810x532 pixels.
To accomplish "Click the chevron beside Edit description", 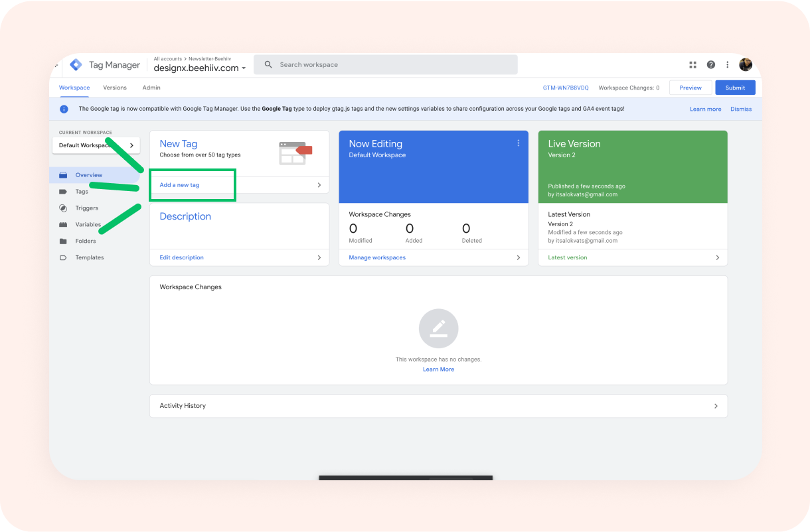I will tap(319, 257).
